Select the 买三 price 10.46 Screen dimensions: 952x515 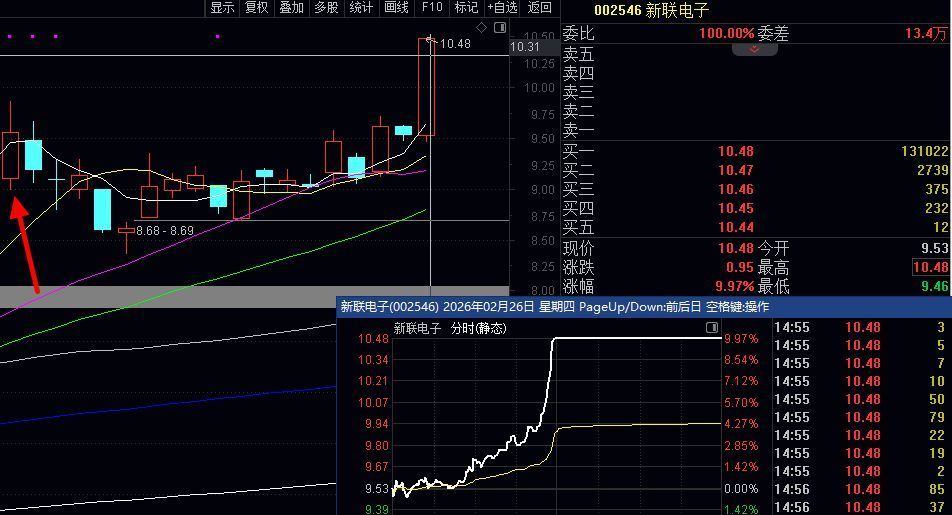point(736,189)
